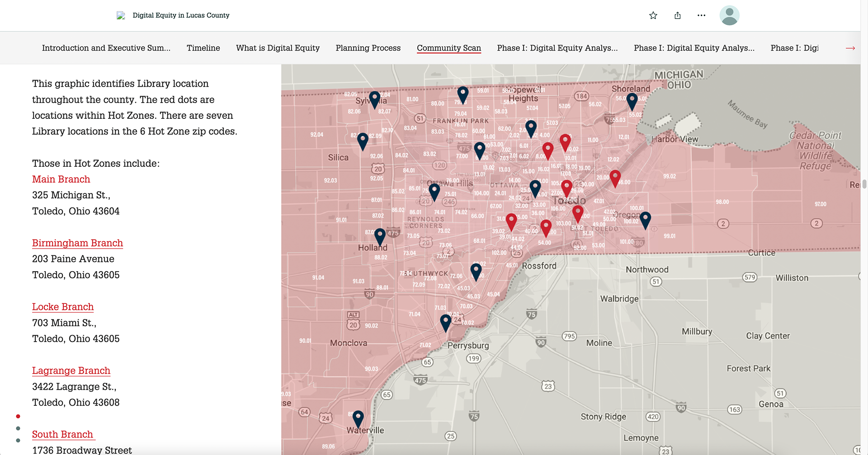Open the Birmingham Branch link
This screenshot has height=455, width=868.
[x=77, y=243]
